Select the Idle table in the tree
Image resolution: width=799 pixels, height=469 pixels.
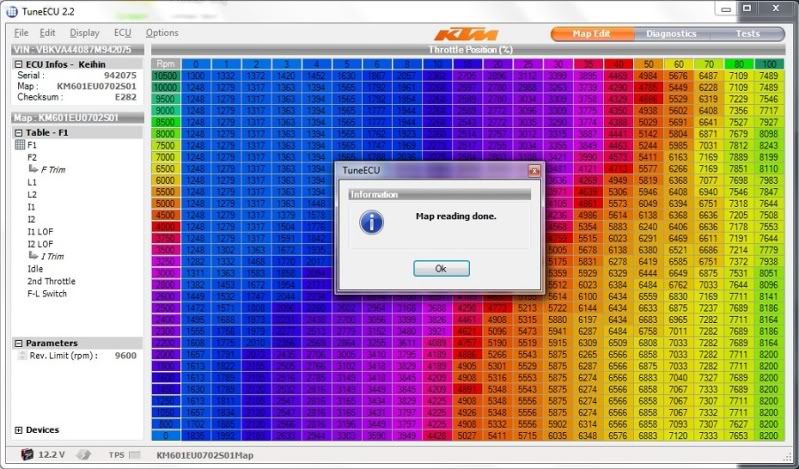[x=35, y=269]
